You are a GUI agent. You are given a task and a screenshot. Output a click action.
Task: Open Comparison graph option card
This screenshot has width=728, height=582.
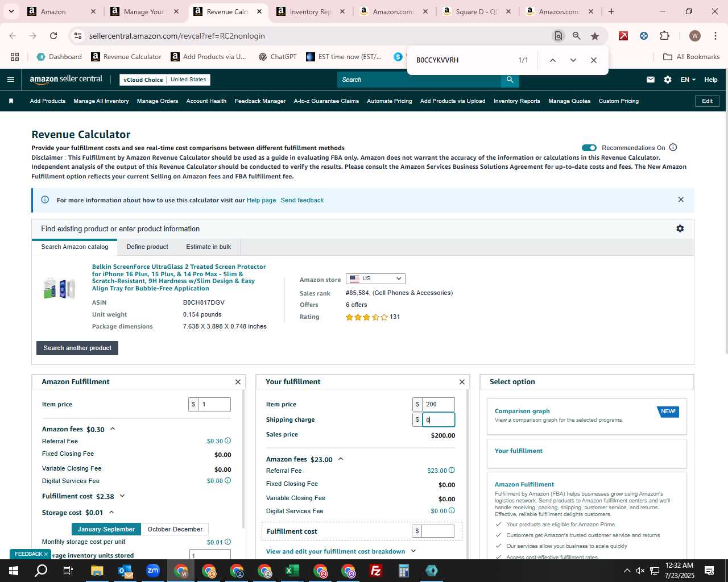tap(587, 416)
